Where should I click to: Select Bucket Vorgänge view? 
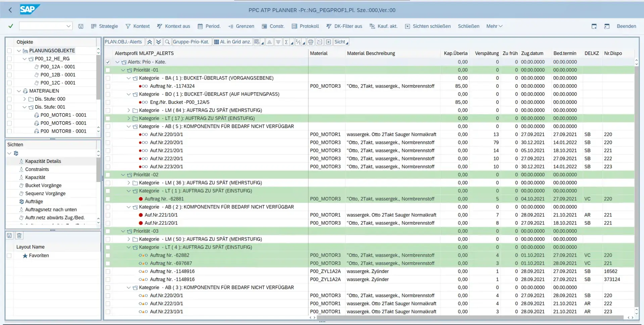coord(43,185)
